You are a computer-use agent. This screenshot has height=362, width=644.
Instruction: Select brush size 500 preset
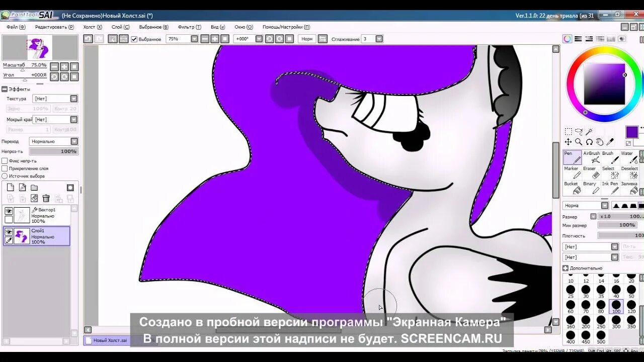601,337
